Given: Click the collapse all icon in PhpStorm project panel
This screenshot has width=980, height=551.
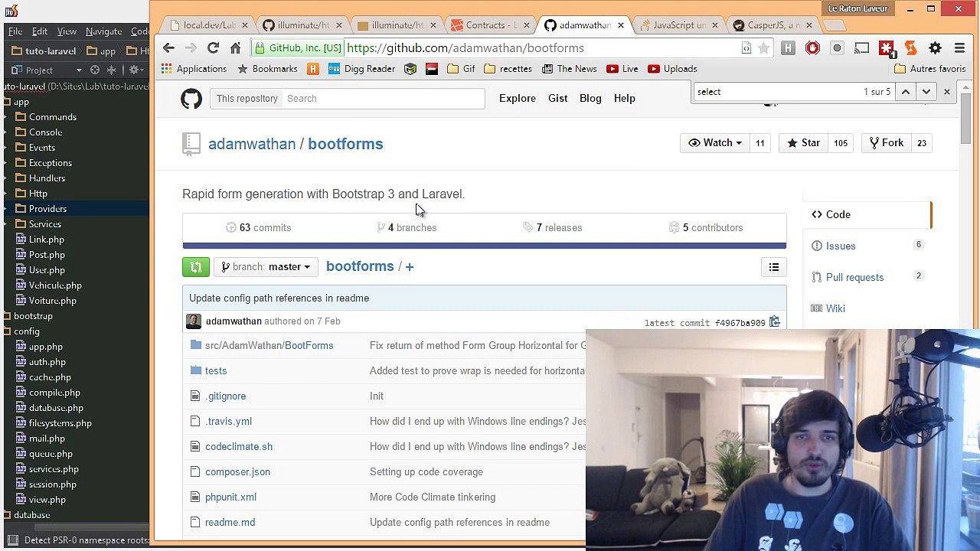Looking at the screenshot, I should pos(113,70).
